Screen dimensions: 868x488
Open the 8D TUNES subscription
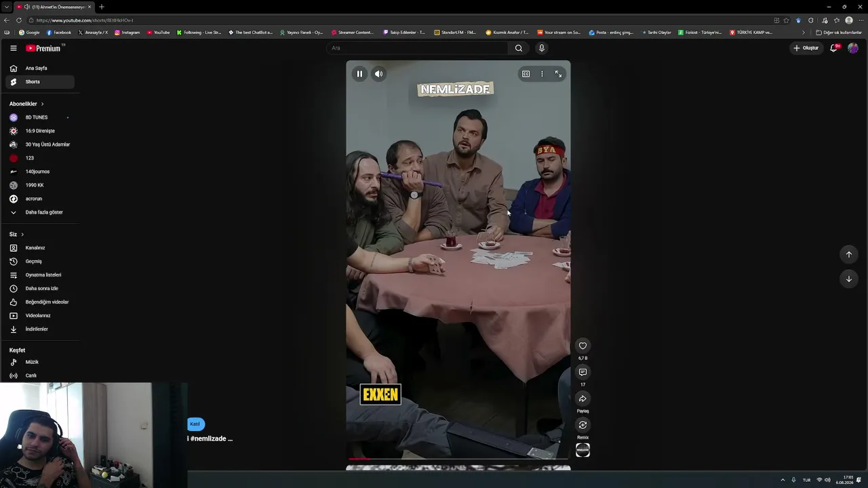click(40, 117)
